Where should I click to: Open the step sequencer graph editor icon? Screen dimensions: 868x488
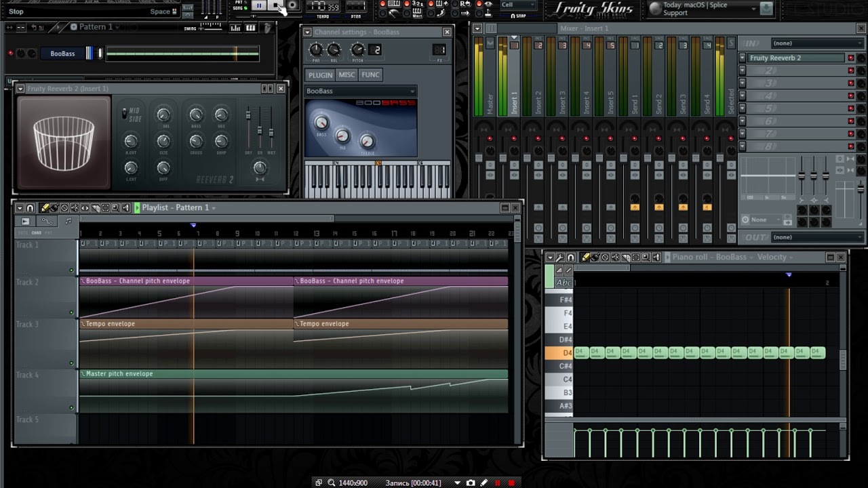(x=235, y=28)
